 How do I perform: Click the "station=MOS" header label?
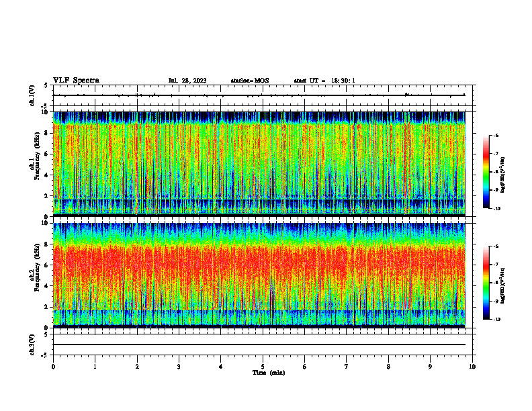[250, 81]
